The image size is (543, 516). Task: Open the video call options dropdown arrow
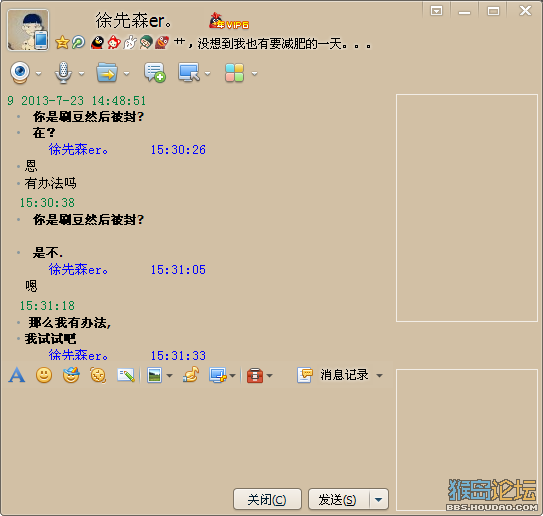pyautogui.click(x=38, y=73)
